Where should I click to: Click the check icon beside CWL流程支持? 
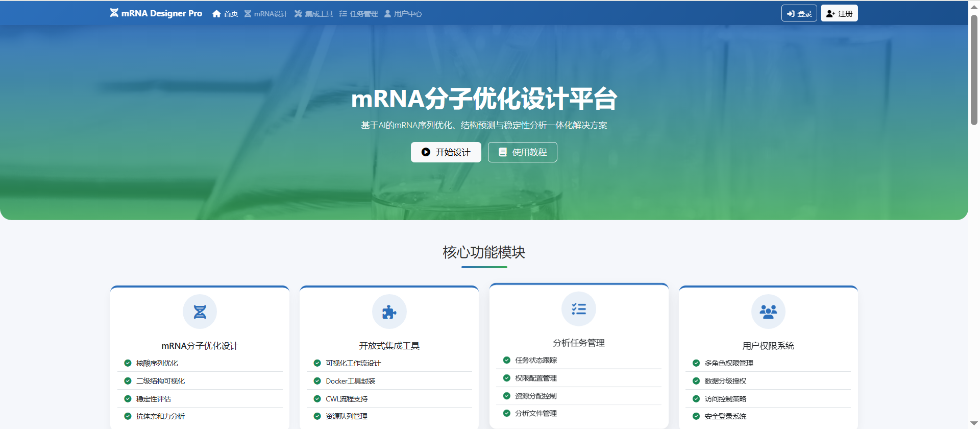point(317,399)
